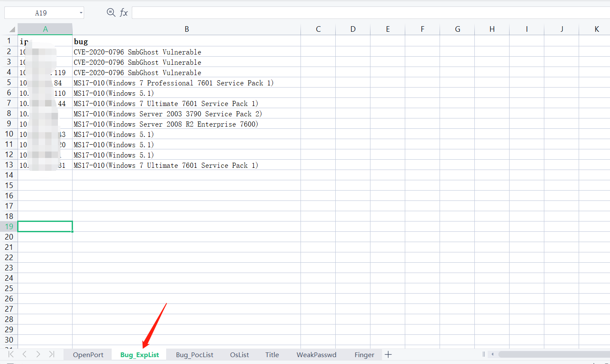Screen dimensions: 610x364
Task: Open the Finger sheet tab
Action: (364, 355)
